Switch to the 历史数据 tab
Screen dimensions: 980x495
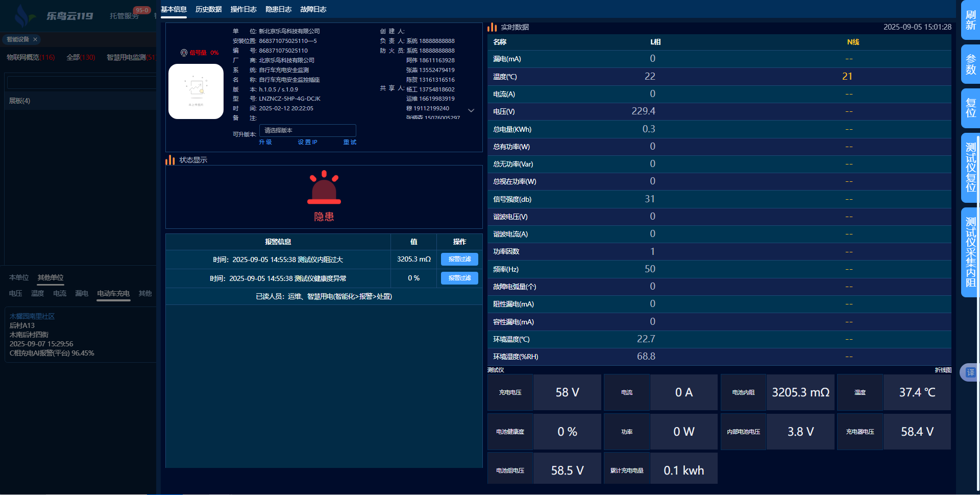[208, 9]
